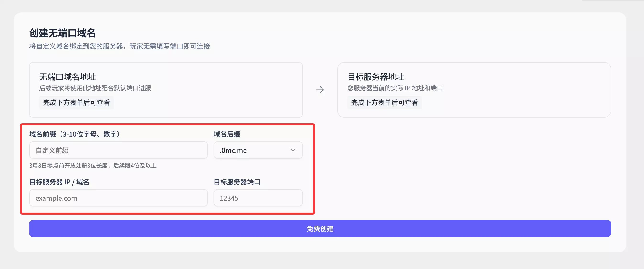
Task: Click the 创建无端口域名 heading
Action: point(62,33)
